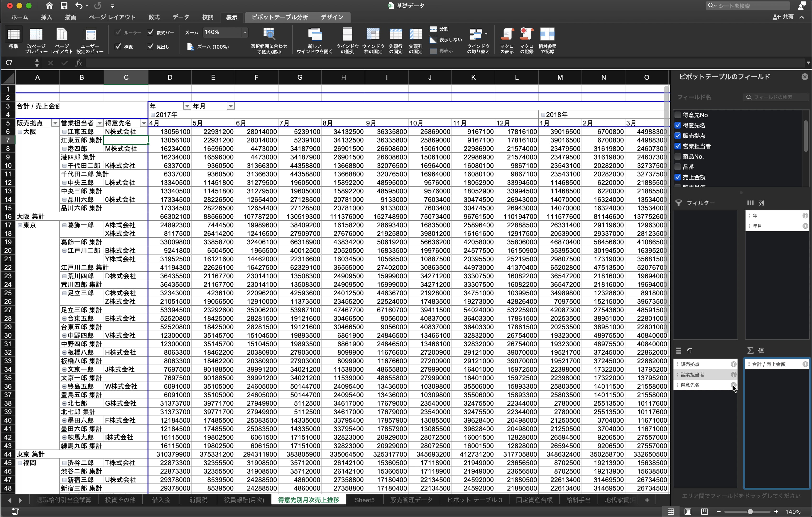Uncheck the 数式バー checkbox
This screenshot has height=517, width=812.
click(x=151, y=32)
